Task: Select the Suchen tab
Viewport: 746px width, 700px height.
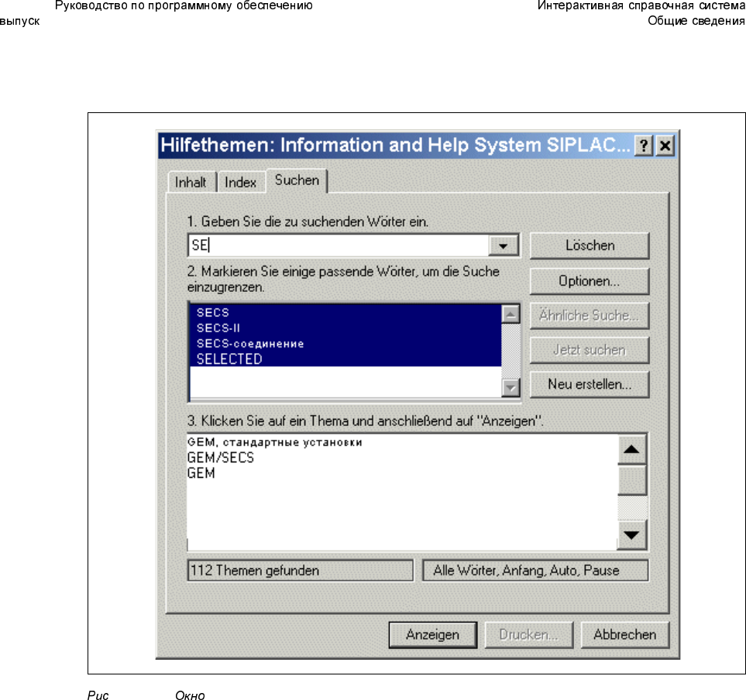Action: [297, 180]
